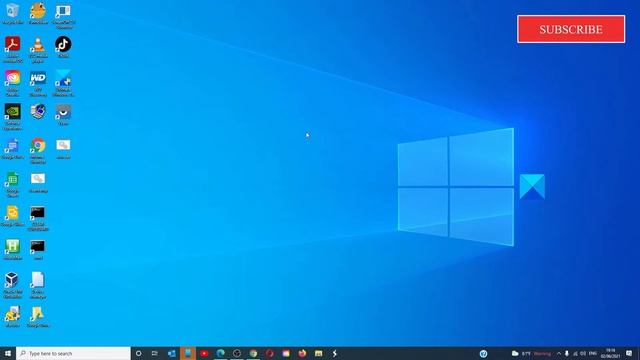
Task: Select the blank document file shortcut
Action: point(38,285)
